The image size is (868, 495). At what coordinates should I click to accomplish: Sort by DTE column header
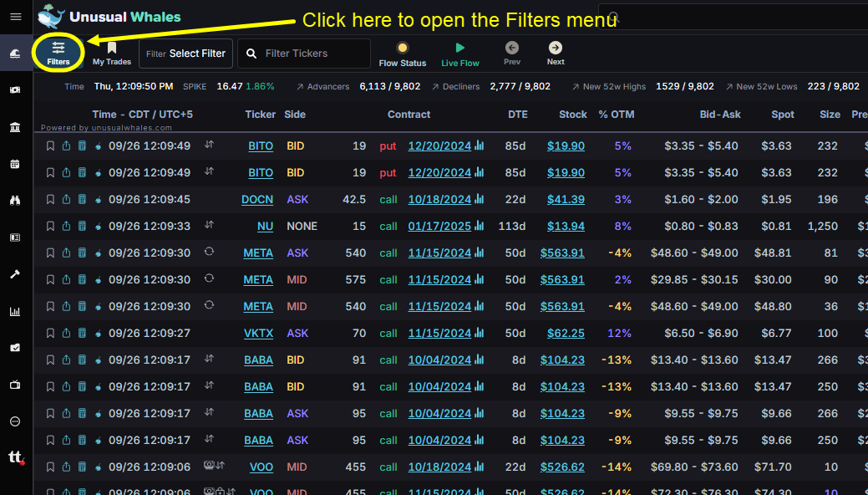click(x=518, y=115)
